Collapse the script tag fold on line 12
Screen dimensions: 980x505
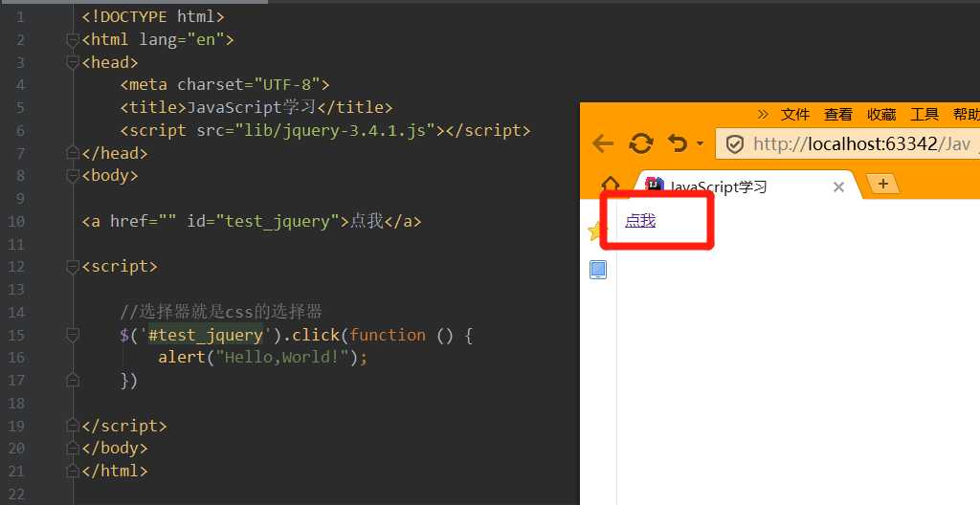pyautogui.click(x=73, y=267)
